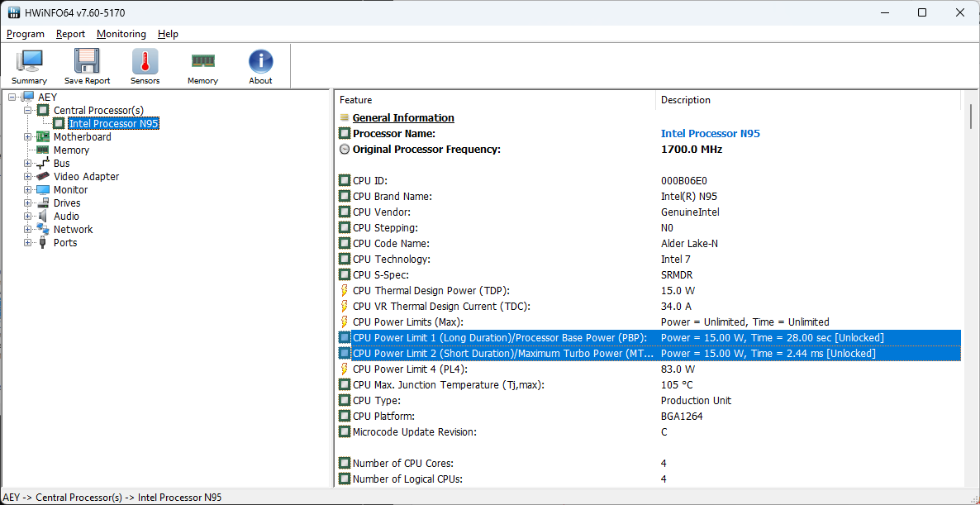This screenshot has height=505, width=980.
Task: Select the Drives tree item
Action: (x=67, y=203)
